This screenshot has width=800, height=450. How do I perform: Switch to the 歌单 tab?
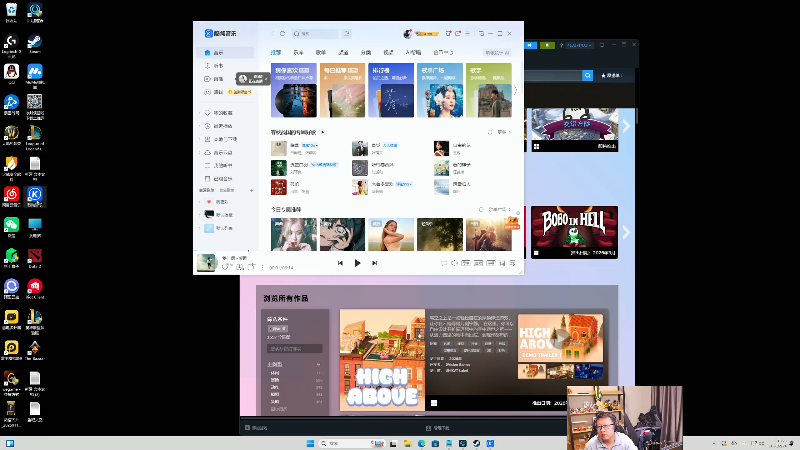tap(320, 52)
